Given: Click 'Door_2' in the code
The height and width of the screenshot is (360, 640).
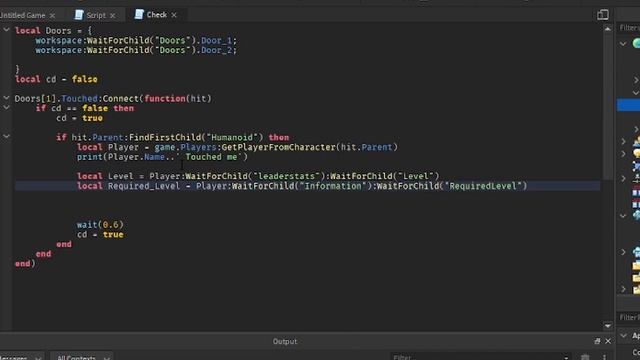Looking at the screenshot, I should click(x=216, y=50).
